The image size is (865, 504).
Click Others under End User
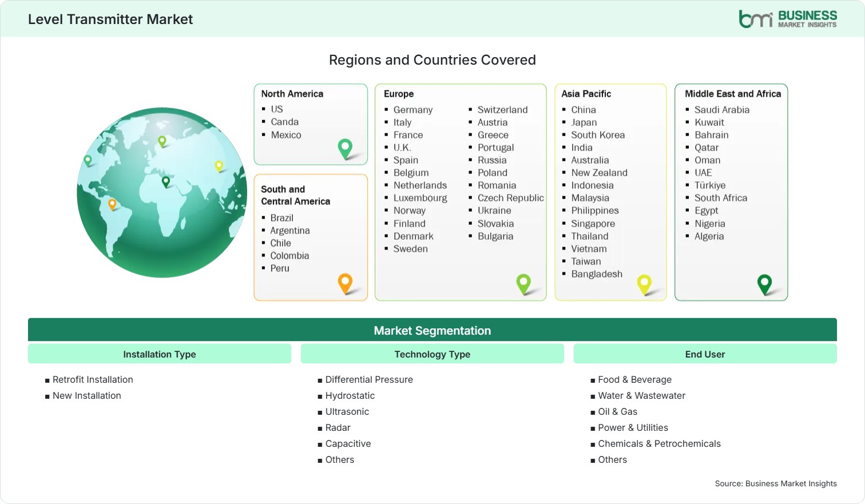(x=613, y=459)
